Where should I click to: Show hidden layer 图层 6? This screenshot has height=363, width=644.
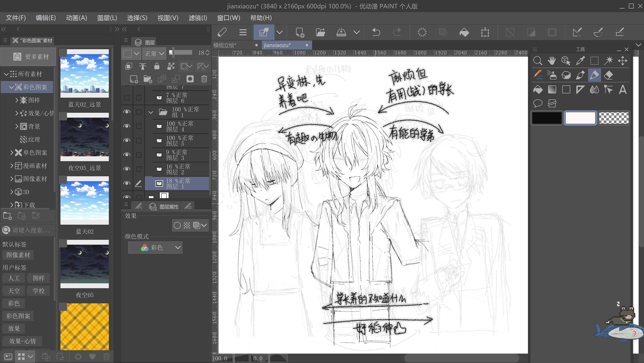(x=127, y=98)
